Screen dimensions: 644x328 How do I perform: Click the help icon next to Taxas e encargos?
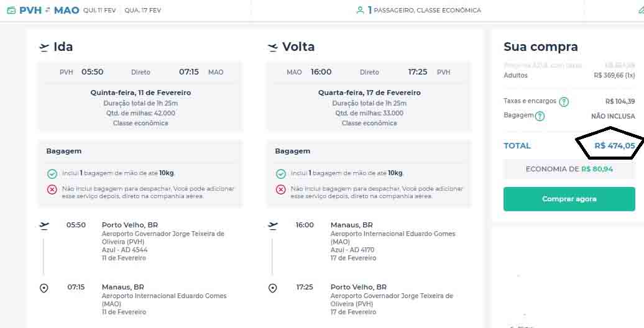pos(564,102)
